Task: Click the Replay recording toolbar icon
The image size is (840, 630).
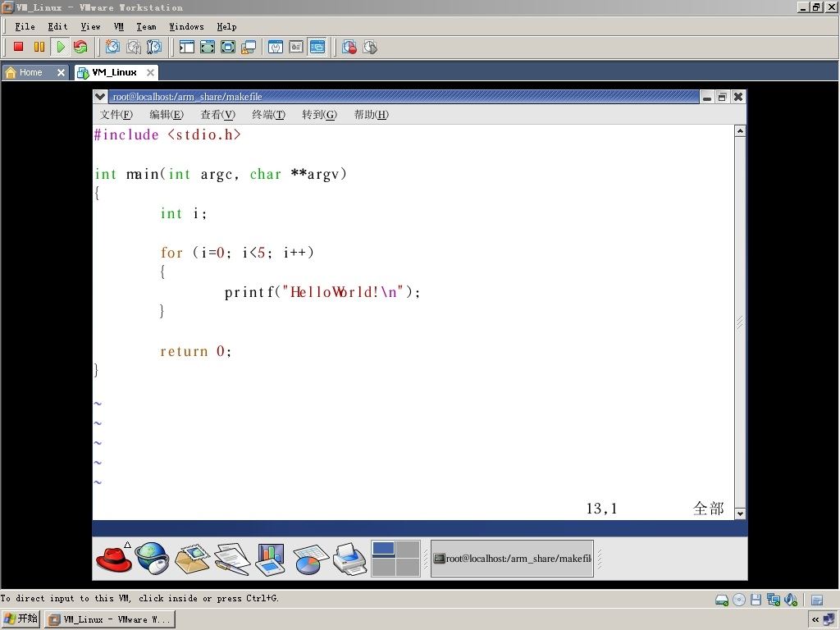Action: (370, 47)
